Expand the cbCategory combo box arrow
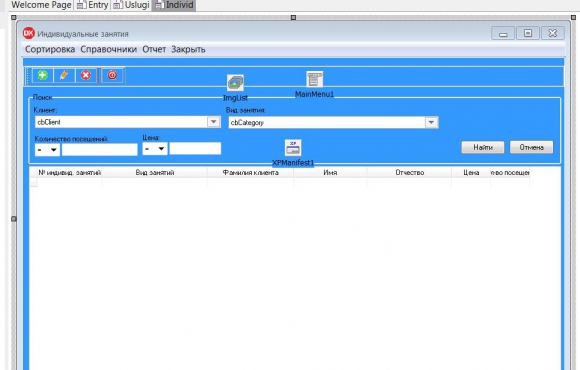The height and width of the screenshot is (370, 580). coord(431,122)
